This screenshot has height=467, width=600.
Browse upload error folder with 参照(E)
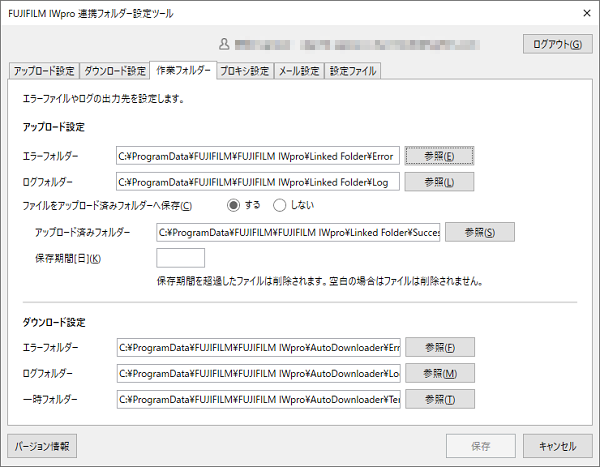(439, 156)
